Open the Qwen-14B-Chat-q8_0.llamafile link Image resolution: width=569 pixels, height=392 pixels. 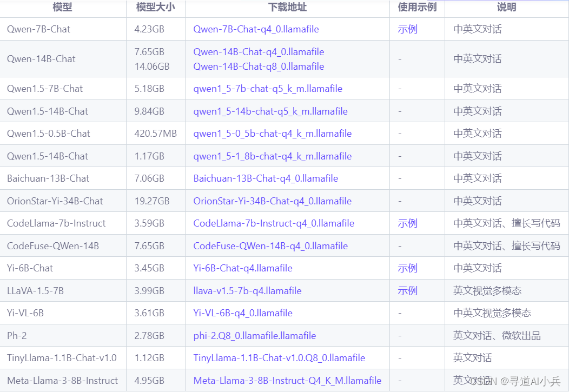tap(259, 67)
